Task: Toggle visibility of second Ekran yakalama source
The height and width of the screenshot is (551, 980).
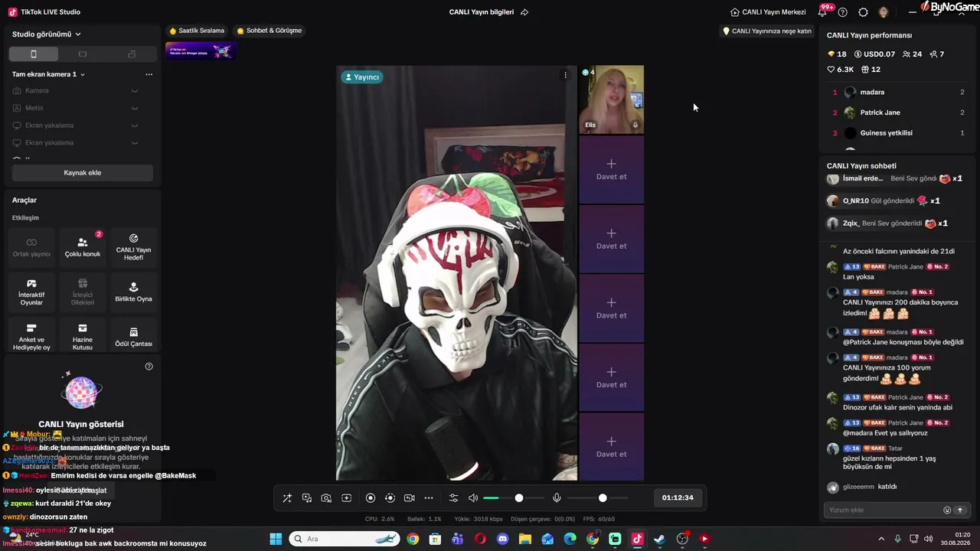Action: point(135,143)
